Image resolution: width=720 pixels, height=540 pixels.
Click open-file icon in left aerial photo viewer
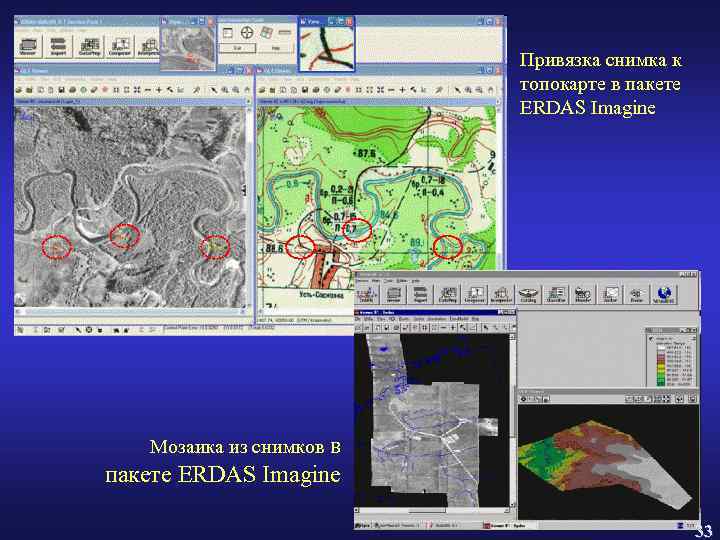click(x=20, y=90)
